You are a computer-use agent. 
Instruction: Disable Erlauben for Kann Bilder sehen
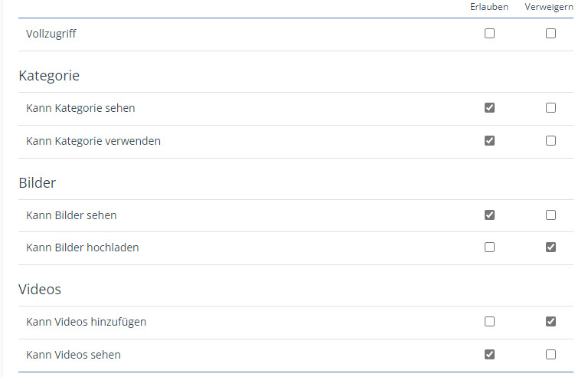point(489,215)
